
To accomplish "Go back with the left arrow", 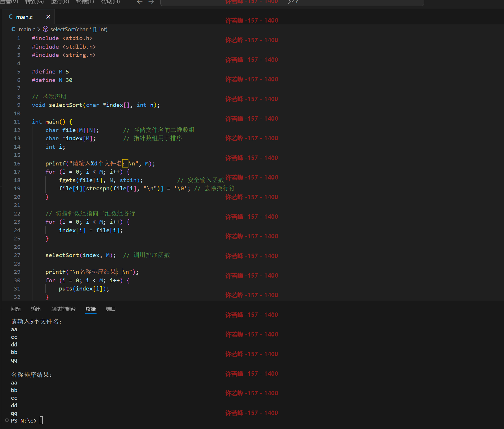I will click(140, 2).
